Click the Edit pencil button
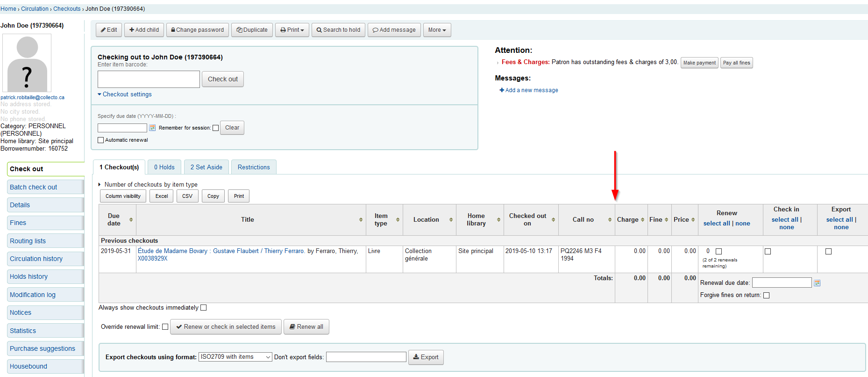Screen dimensions: 868x377 point(109,30)
